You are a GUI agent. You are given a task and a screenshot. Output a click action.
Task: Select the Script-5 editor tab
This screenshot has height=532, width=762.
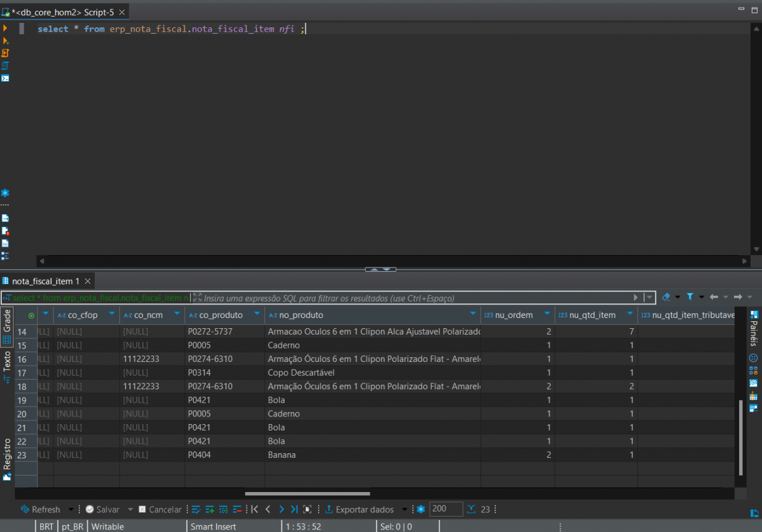(63, 12)
